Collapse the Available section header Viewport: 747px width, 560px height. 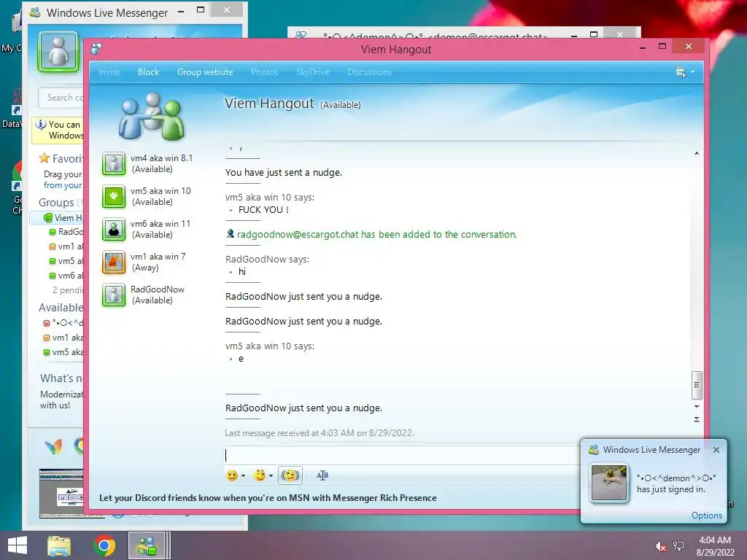[61, 308]
